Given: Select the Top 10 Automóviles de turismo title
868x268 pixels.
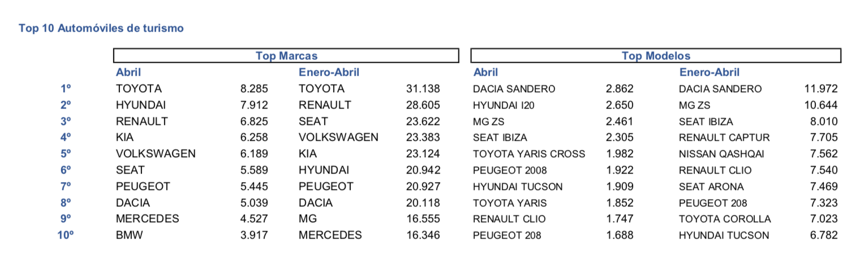Looking at the screenshot, I should 101,28.
